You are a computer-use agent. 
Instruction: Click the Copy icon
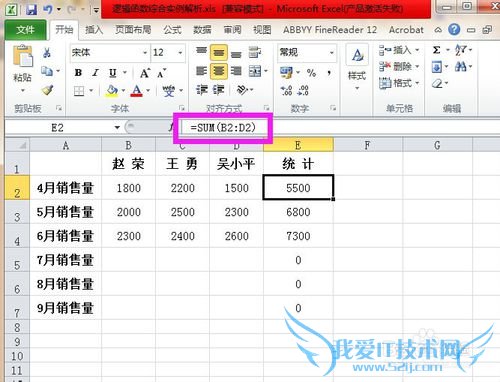pos(47,71)
